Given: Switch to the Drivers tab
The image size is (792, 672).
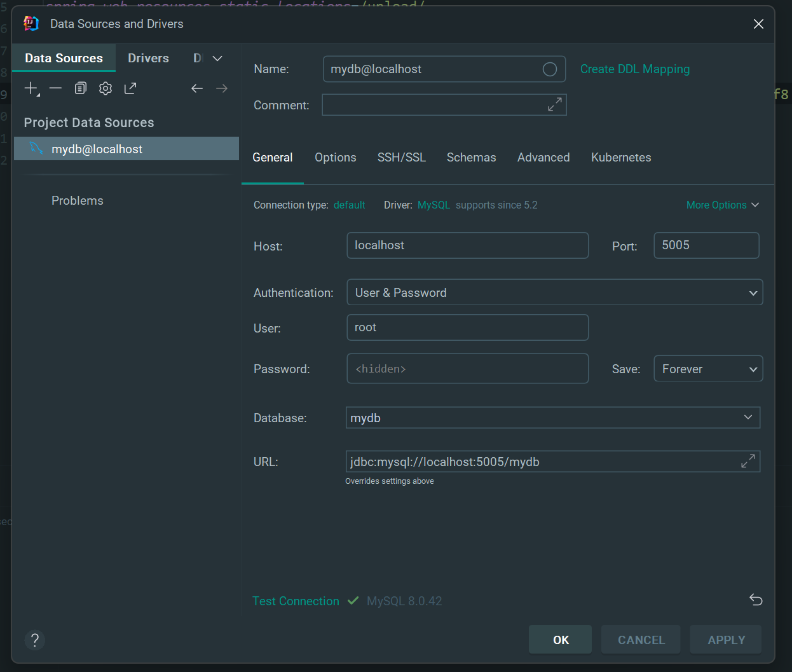Looking at the screenshot, I should (x=148, y=58).
